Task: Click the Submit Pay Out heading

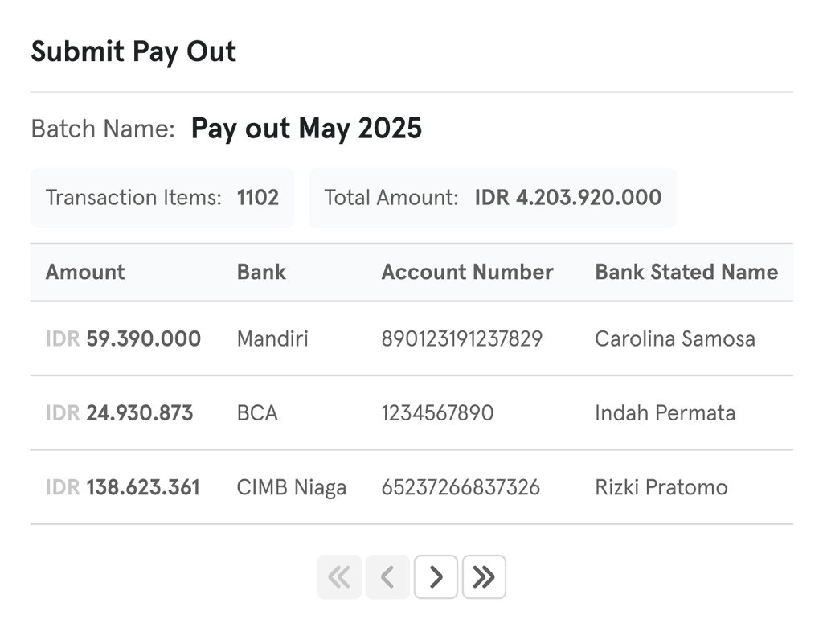Action: 133,51
